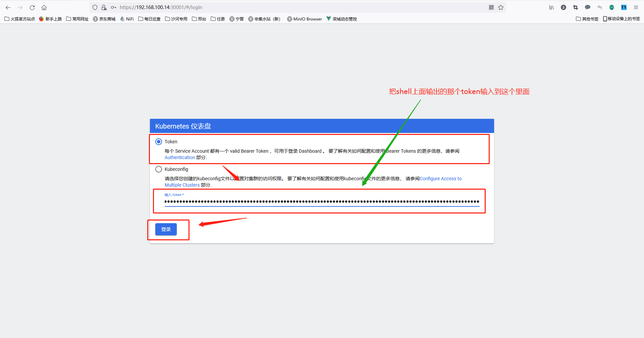The width and height of the screenshot is (644, 338).
Task: Expand the 沙河专用 bookmark folder
Action: pyautogui.click(x=176, y=19)
